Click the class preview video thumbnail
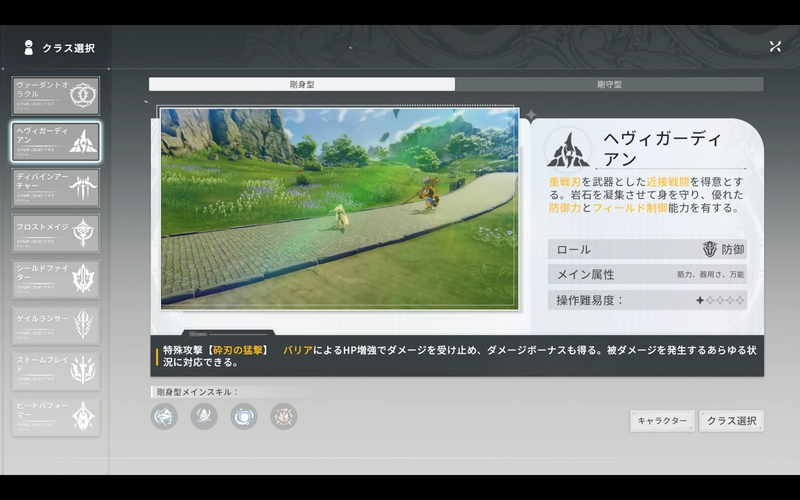800x500 pixels. [340, 208]
